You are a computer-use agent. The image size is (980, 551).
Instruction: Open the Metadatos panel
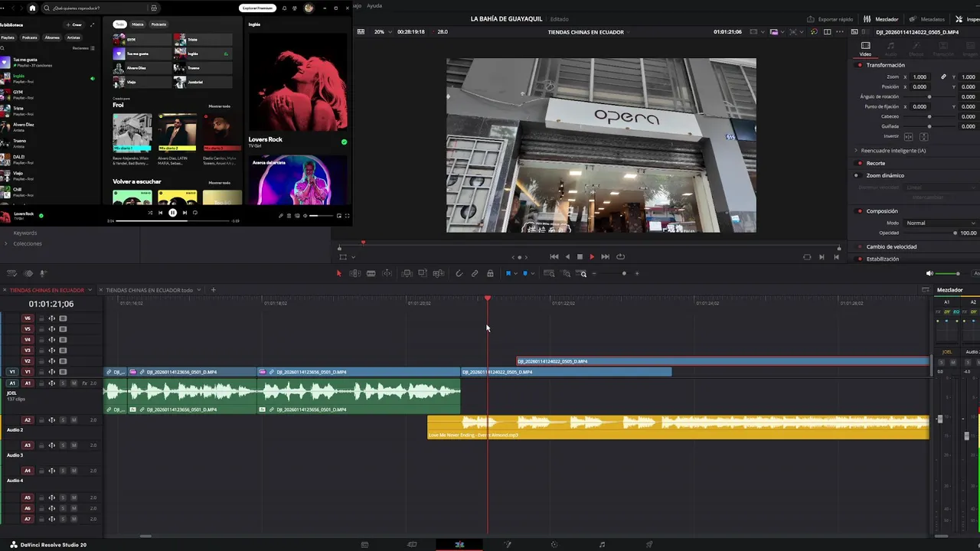(x=927, y=19)
